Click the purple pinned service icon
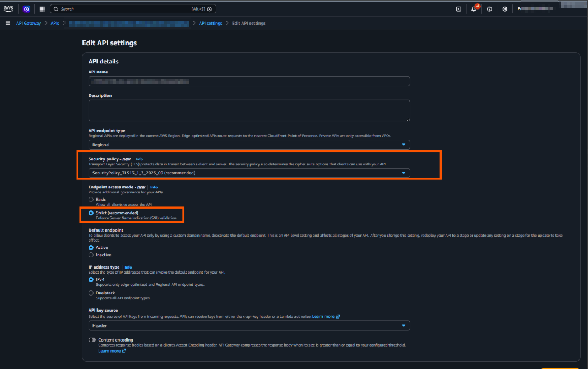The height and width of the screenshot is (369, 588). (x=26, y=9)
